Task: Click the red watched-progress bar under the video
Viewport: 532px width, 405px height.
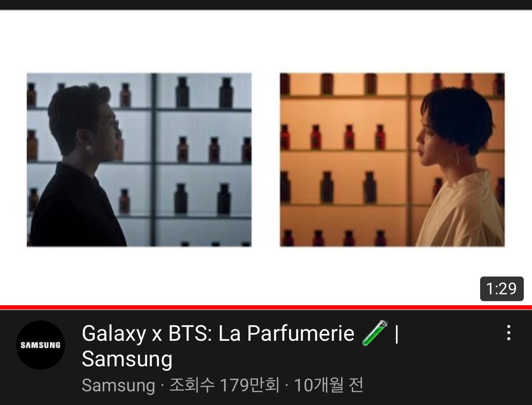Action: click(x=266, y=308)
